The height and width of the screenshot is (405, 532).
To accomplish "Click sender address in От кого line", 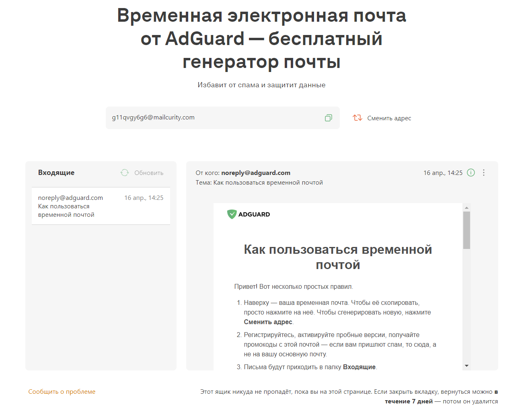I will point(256,173).
